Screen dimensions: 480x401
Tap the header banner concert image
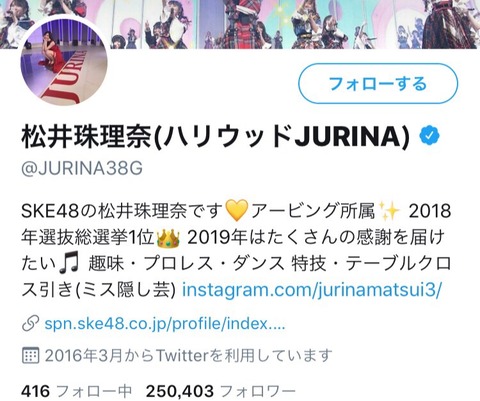[x=240, y=24]
